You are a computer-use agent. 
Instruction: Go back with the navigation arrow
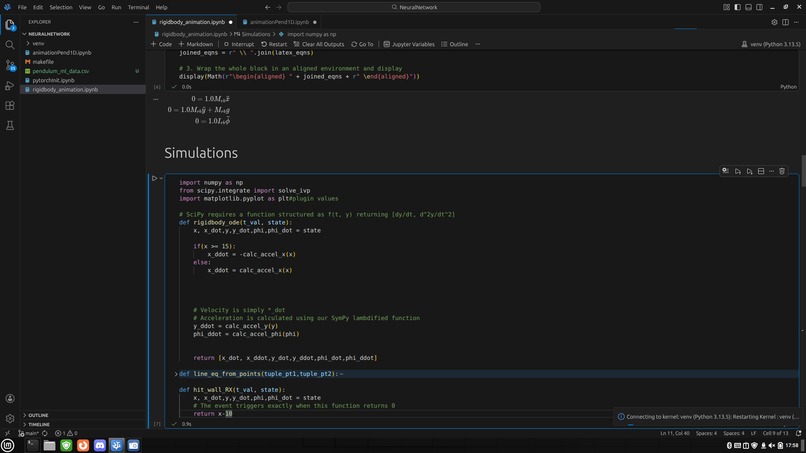click(267, 7)
